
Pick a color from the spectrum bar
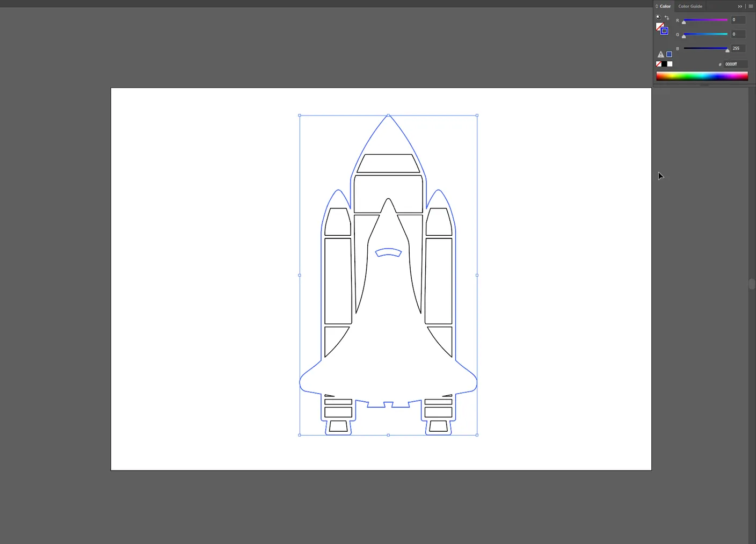pos(702,76)
